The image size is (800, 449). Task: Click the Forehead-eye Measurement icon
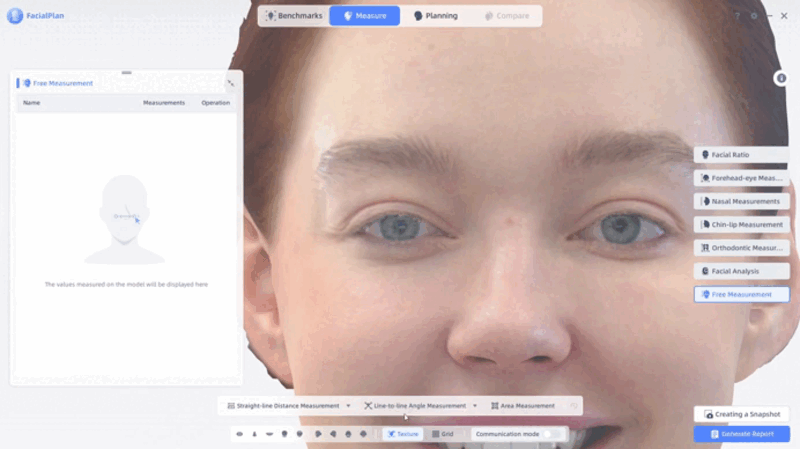click(705, 178)
